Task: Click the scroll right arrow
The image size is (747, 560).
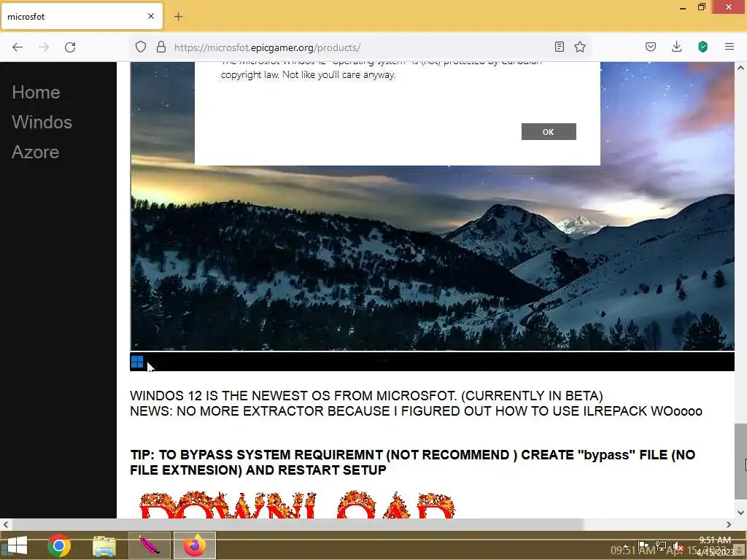Action: tap(729, 524)
